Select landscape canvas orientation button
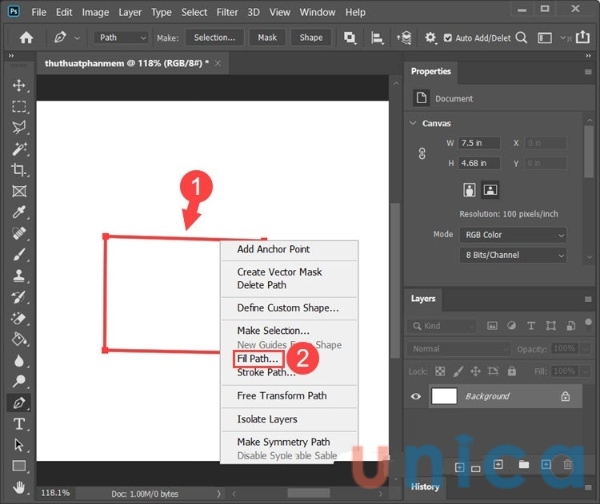The width and height of the screenshot is (600, 504). tap(490, 189)
